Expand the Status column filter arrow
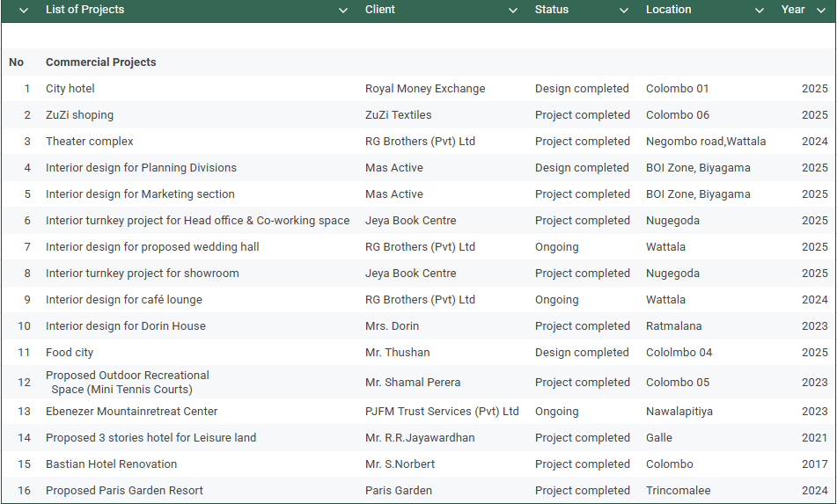Screen dimensions: 837x504 [624, 11]
